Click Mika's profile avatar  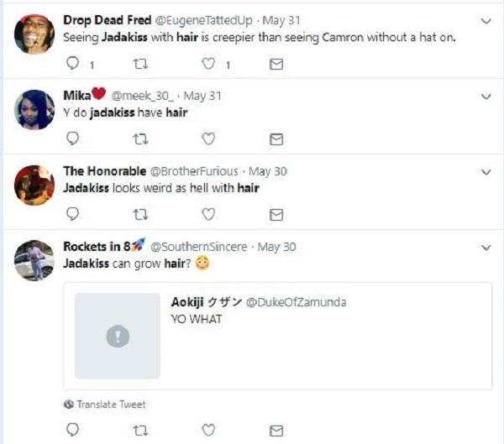click(x=34, y=109)
